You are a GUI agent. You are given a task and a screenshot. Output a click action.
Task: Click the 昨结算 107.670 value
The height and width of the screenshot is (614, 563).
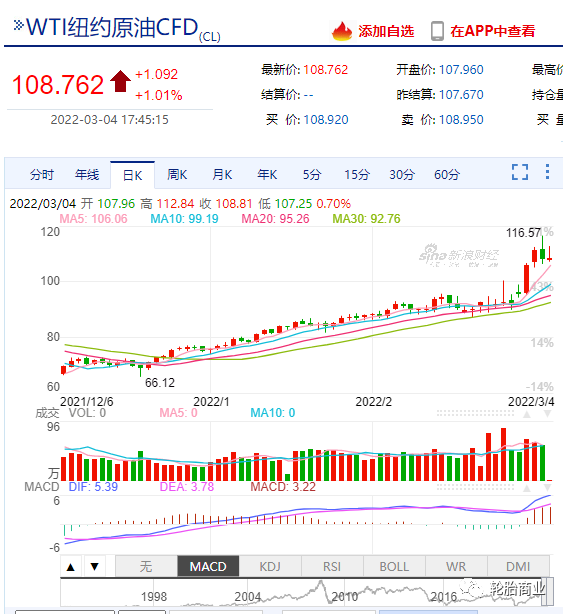[461, 95]
